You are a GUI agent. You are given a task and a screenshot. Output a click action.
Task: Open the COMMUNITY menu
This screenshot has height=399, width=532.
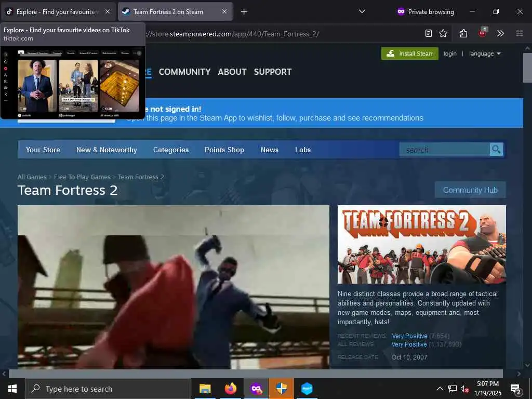click(184, 72)
